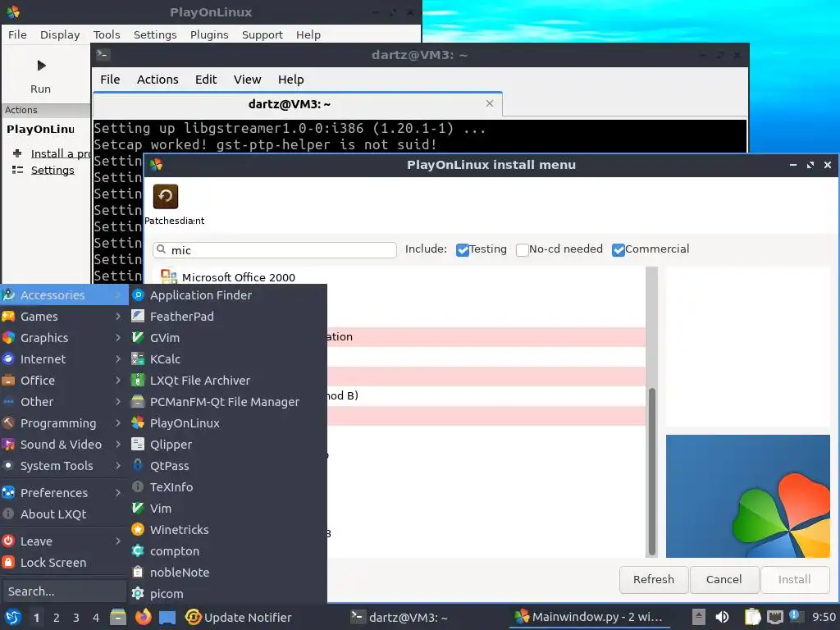Launch GVim from Accessories menu
This screenshot has width=840, height=630.
[228, 338]
